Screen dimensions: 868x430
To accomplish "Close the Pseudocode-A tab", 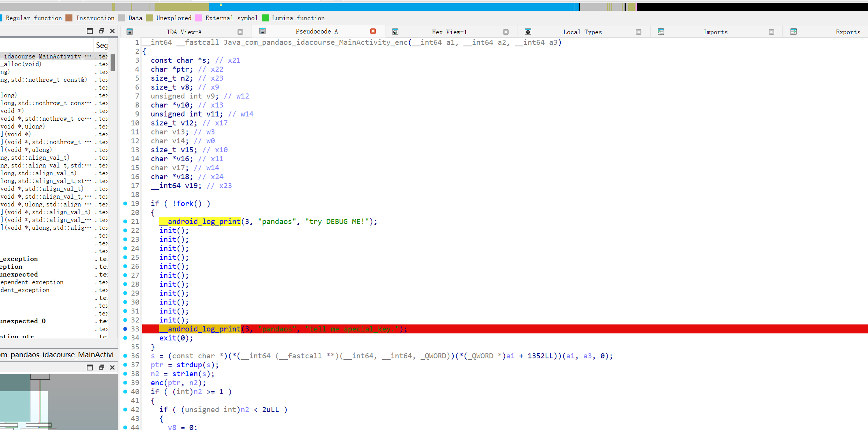I will pos(373,31).
